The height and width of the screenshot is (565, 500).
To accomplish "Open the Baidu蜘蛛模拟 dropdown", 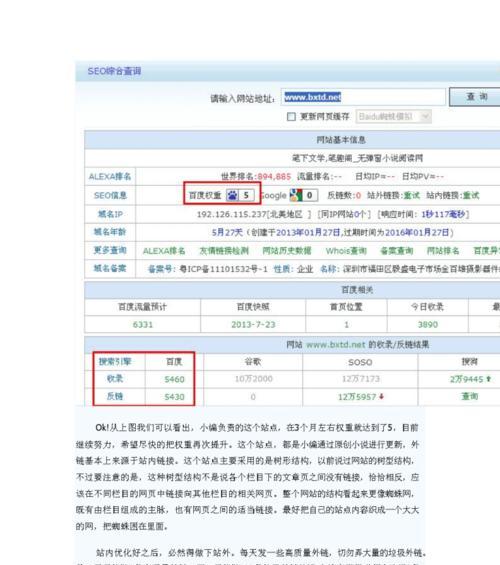I will [x=393, y=116].
